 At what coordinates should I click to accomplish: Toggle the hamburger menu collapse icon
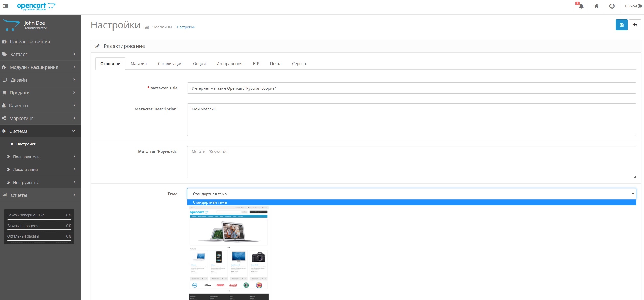tap(6, 6)
